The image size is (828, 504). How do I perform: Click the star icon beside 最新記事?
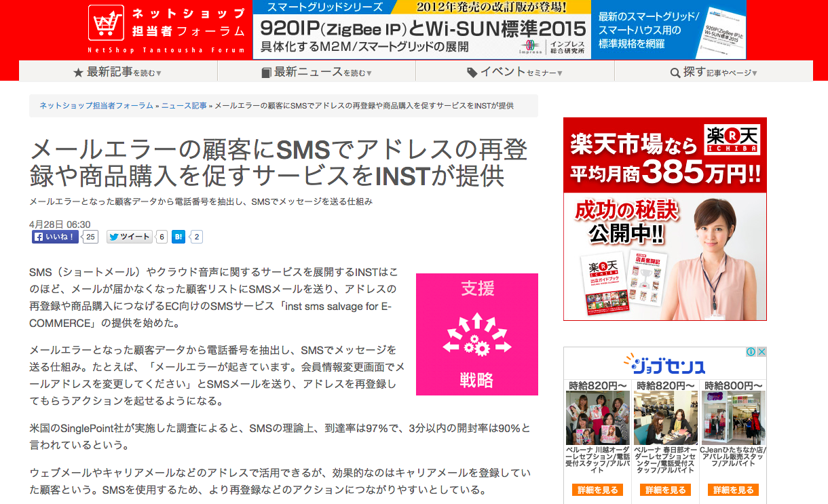click(x=78, y=73)
